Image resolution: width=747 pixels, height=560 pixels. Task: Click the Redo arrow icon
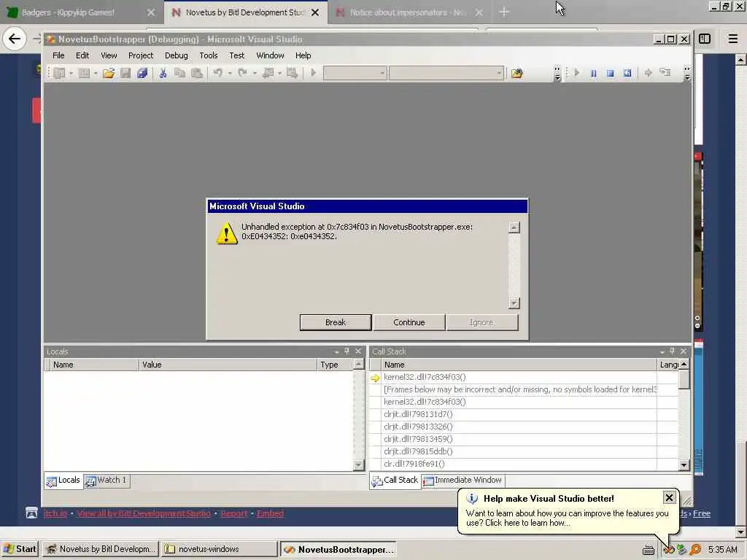point(242,73)
